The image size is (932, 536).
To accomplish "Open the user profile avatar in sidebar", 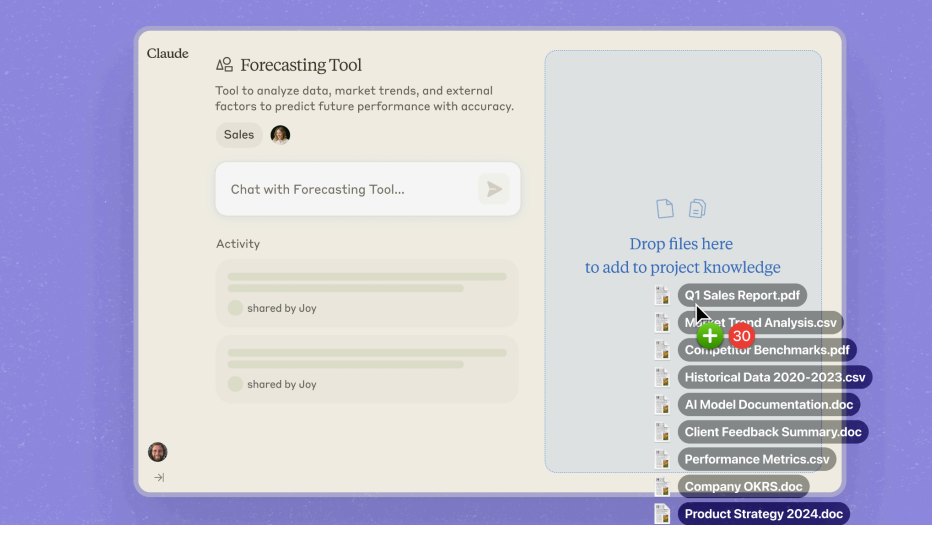I will pos(158,452).
